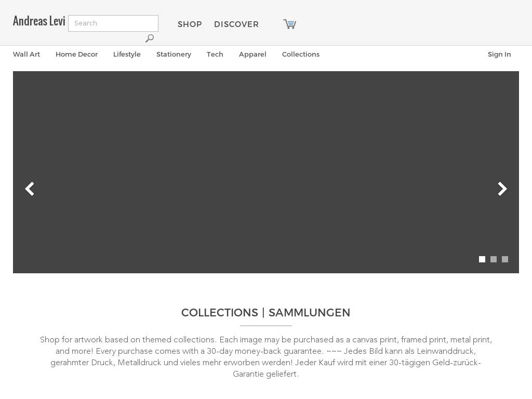This screenshot has width=532, height=399.
Task: Click the magnifying glass search icon
Action: coord(150,38)
